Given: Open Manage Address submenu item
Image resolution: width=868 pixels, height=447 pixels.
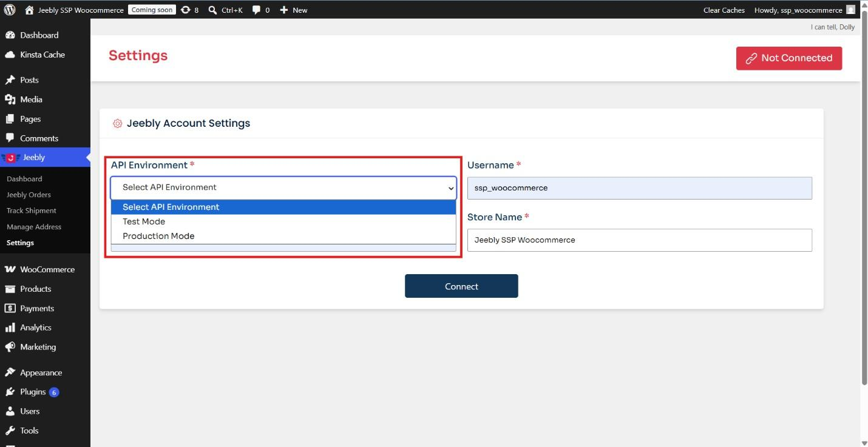Looking at the screenshot, I should 34,227.
